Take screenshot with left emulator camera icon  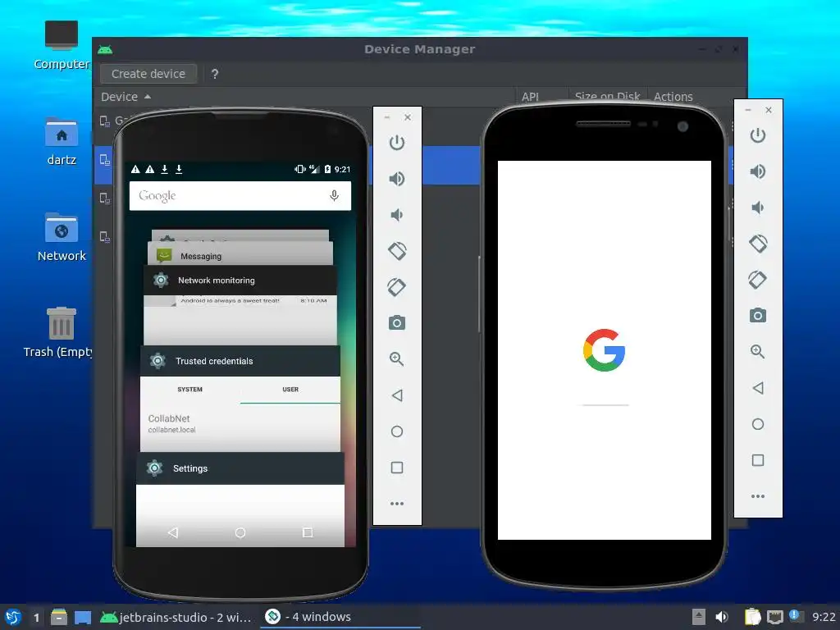coord(396,322)
